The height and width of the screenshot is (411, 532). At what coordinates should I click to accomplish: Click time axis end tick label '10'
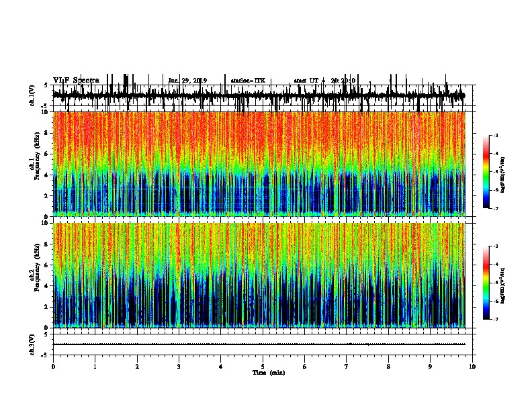pyautogui.click(x=472, y=367)
